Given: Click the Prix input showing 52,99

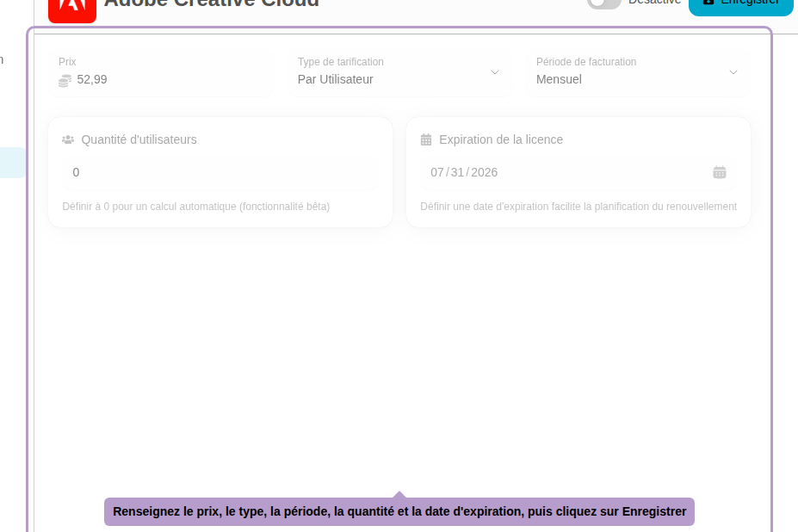Looking at the screenshot, I should click(129, 79).
